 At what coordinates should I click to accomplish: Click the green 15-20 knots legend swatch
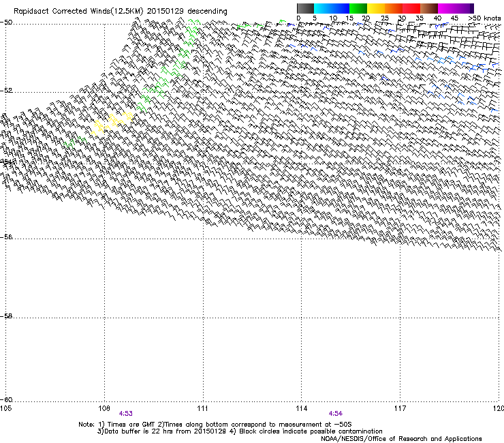pyautogui.click(x=358, y=8)
